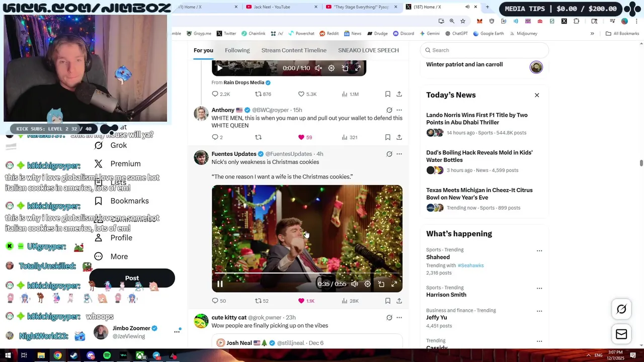The width and height of the screenshot is (644, 362).
Task: Switch to the Following tab
Action: (x=237, y=50)
